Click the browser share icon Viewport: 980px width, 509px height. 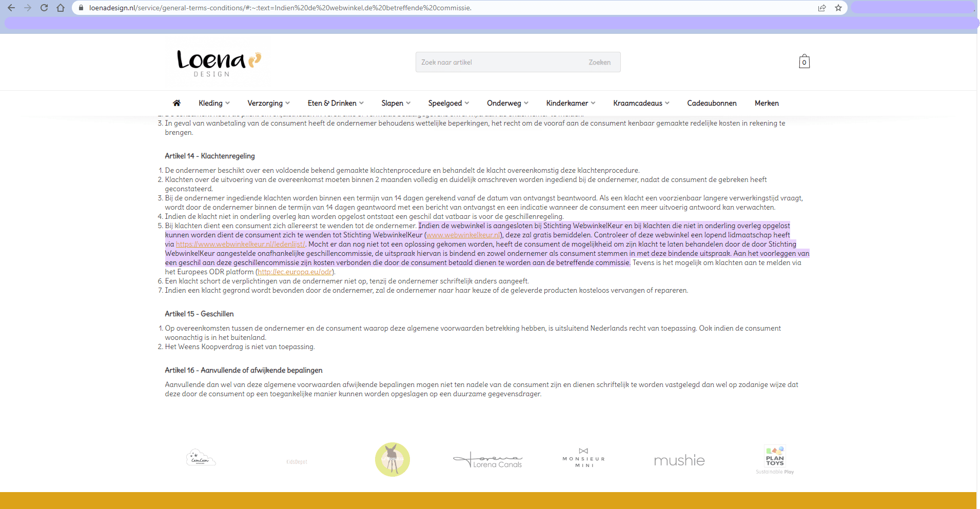click(x=822, y=8)
